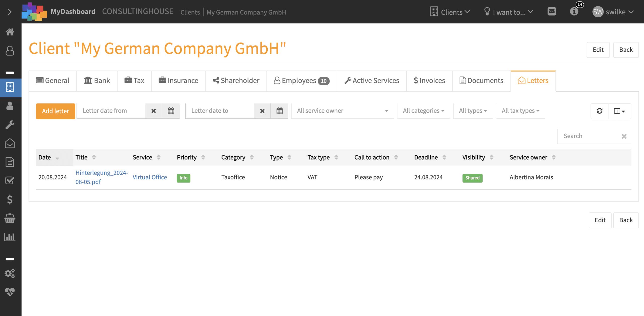Open the Hinterlegung_2024-06-05.pdf link
Image resolution: width=644 pixels, height=316 pixels.
tap(102, 177)
